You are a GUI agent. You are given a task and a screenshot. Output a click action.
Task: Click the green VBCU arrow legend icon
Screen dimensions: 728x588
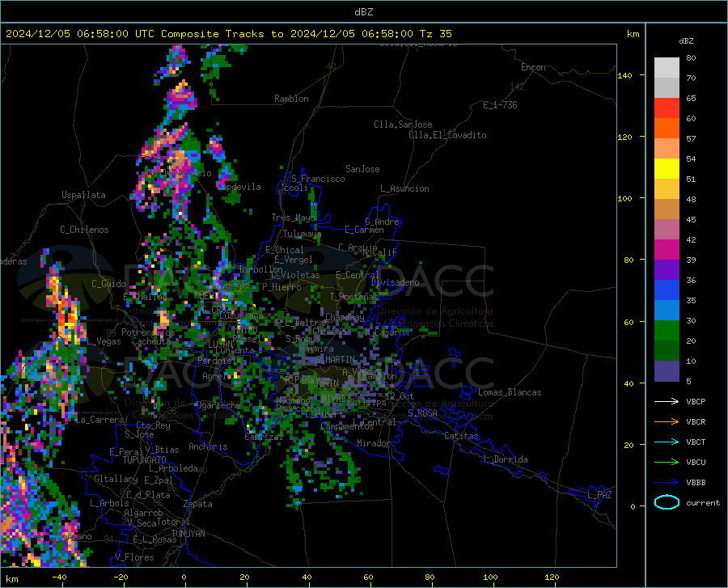667,463
